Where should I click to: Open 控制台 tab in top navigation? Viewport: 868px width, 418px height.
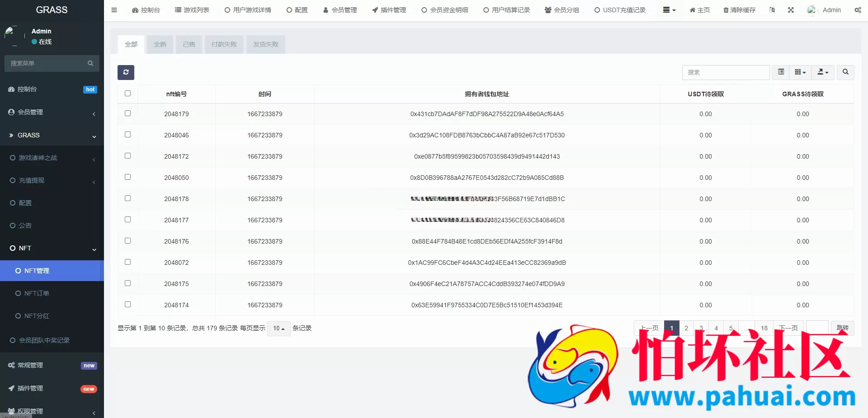(146, 10)
